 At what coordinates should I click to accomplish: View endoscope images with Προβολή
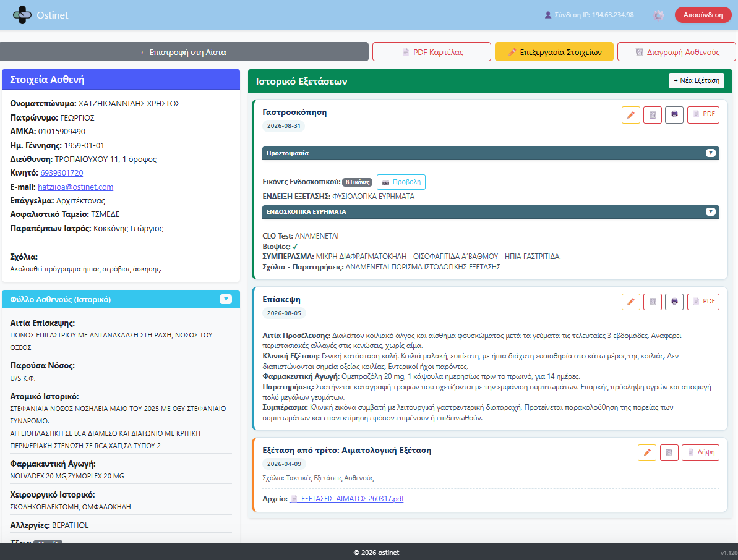point(401,182)
